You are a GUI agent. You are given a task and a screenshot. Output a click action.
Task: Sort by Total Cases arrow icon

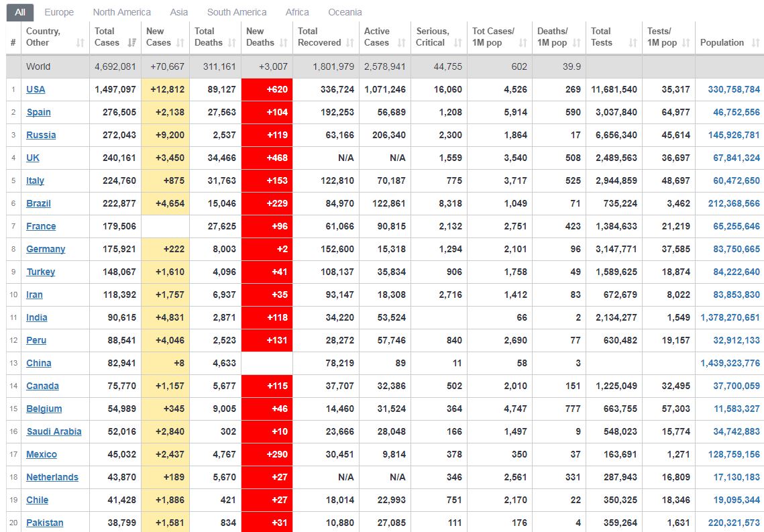[x=131, y=43]
